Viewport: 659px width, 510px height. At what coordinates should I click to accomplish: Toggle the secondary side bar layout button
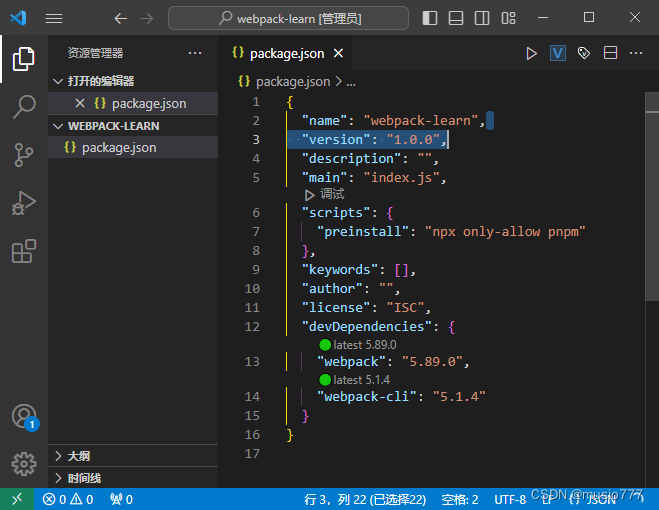point(482,18)
